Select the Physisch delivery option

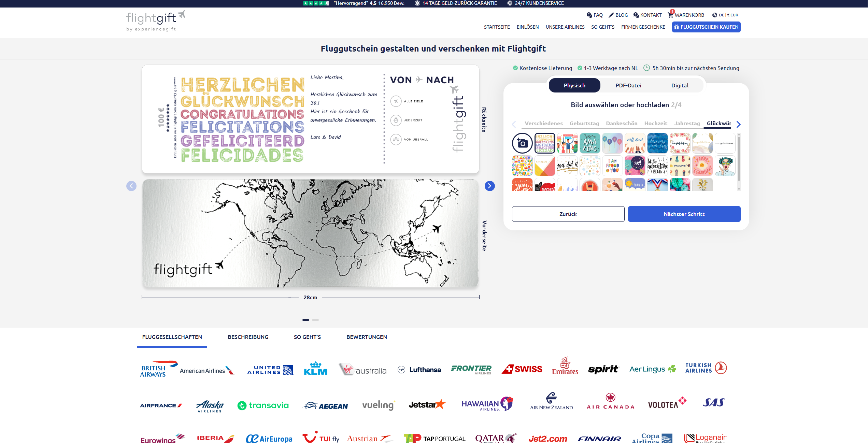point(574,85)
